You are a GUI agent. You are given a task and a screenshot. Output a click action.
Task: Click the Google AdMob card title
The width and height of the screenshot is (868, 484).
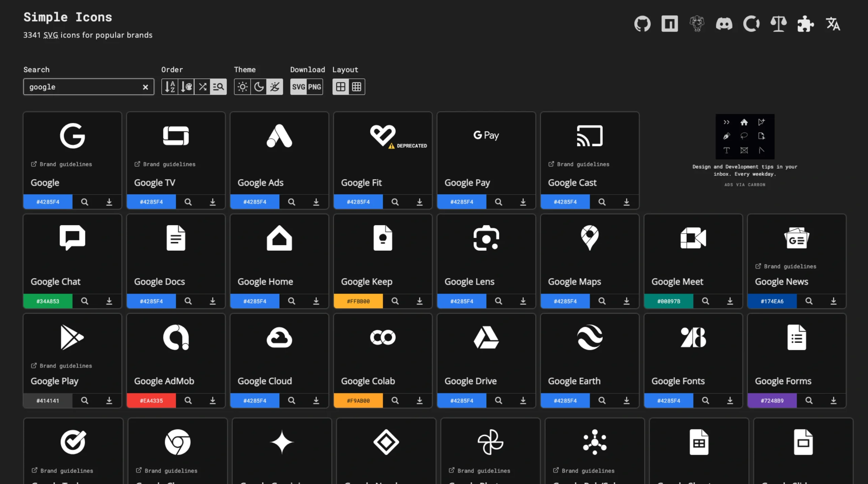(164, 381)
